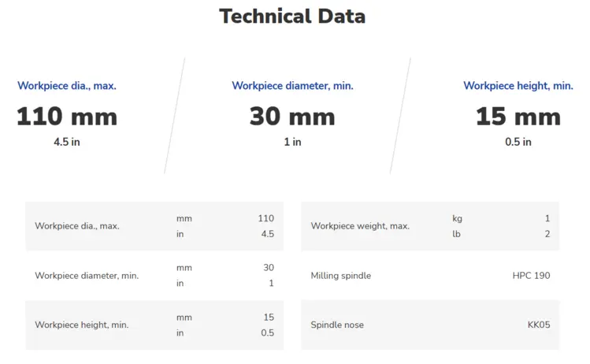Click the large 30 mm value
The width and height of the screenshot is (590, 364).
tap(292, 117)
